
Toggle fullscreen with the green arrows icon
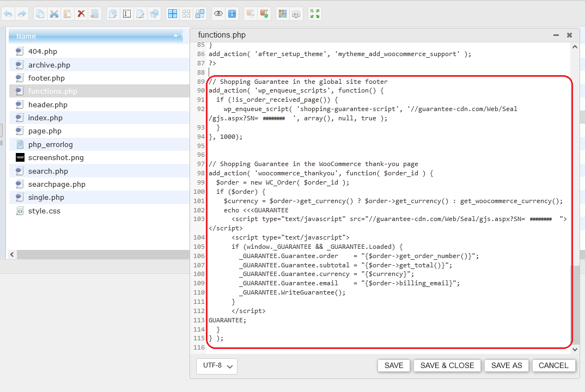pyautogui.click(x=314, y=14)
